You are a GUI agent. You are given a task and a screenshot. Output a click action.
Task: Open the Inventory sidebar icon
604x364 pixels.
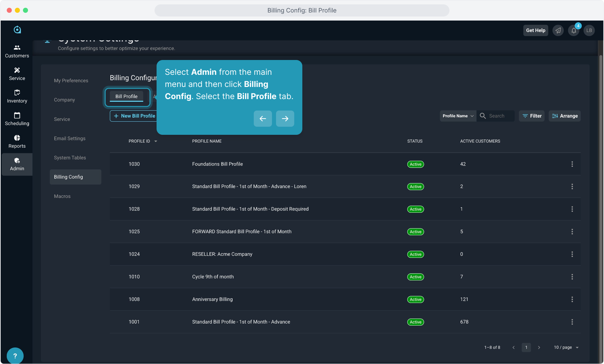pyautogui.click(x=17, y=96)
